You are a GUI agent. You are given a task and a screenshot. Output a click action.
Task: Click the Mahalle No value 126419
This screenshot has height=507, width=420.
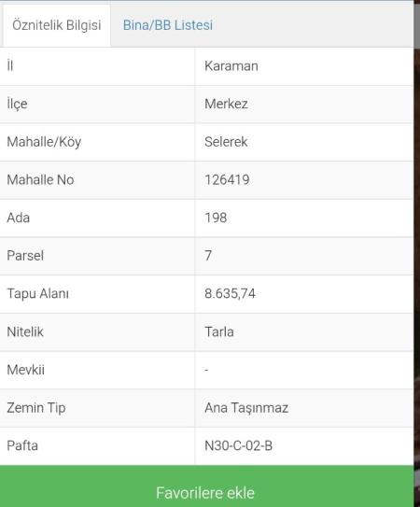227,180
